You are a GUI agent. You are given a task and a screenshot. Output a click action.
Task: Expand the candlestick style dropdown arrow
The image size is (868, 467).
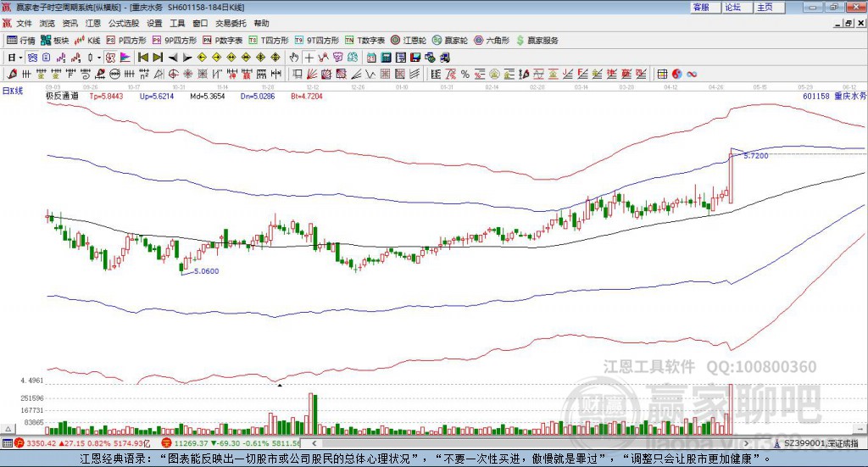click(x=99, y=58)
